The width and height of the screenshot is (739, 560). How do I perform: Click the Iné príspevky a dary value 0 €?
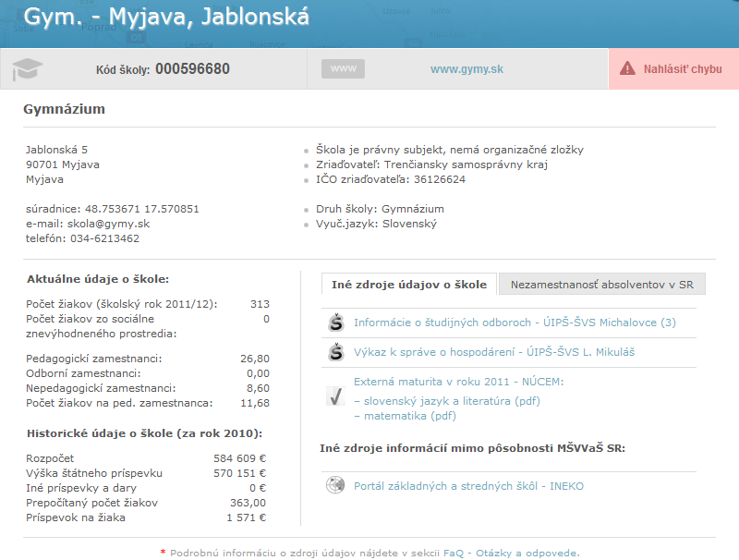tap(258, 488)
